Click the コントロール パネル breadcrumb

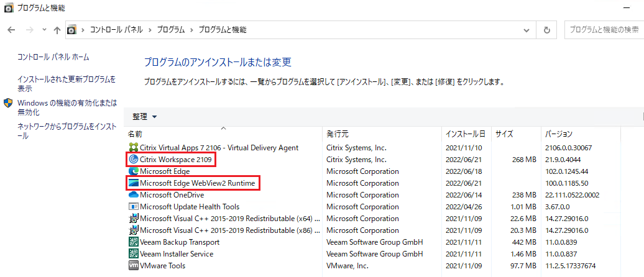point(116,30)
